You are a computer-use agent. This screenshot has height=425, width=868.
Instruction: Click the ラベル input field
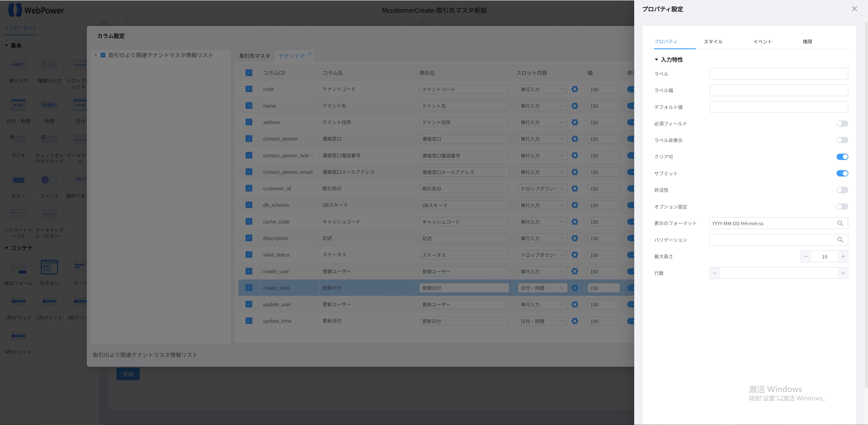779,74
